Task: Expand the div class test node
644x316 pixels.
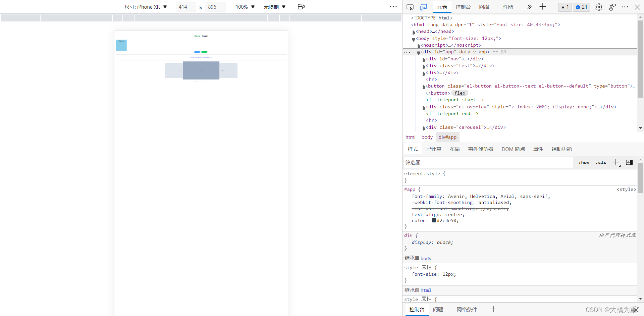Action: pos(424,66)
